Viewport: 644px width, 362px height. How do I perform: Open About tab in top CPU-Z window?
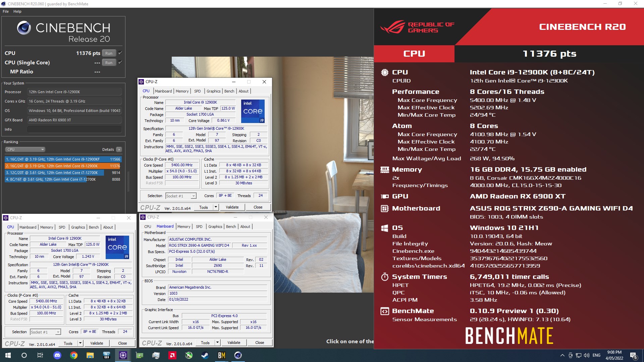click(x=244, y=91)
